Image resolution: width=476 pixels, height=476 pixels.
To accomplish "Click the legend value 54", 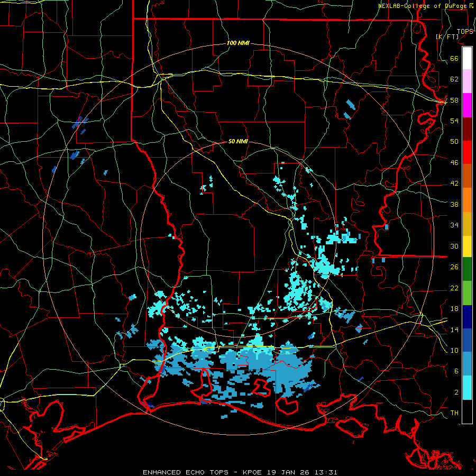I will click(454, 121).
